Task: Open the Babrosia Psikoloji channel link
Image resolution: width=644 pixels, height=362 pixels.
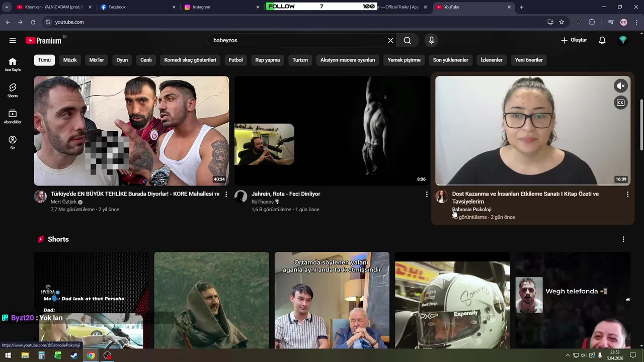Action: (472, 209)
